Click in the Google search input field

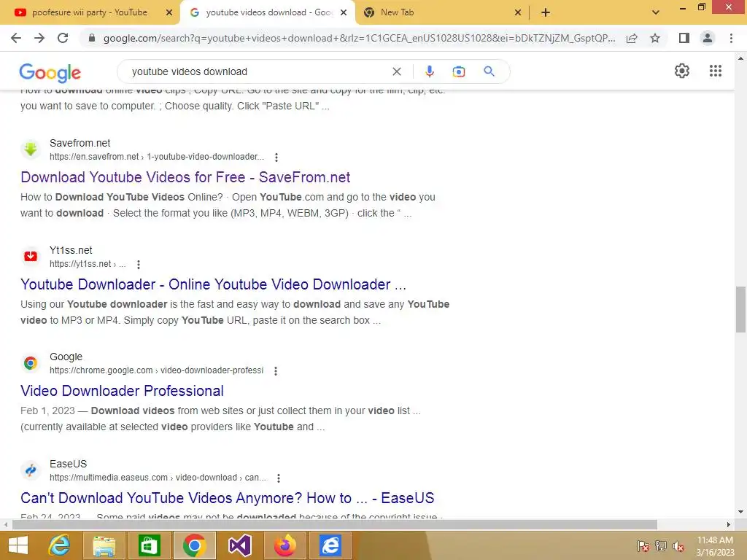point(258,71)
